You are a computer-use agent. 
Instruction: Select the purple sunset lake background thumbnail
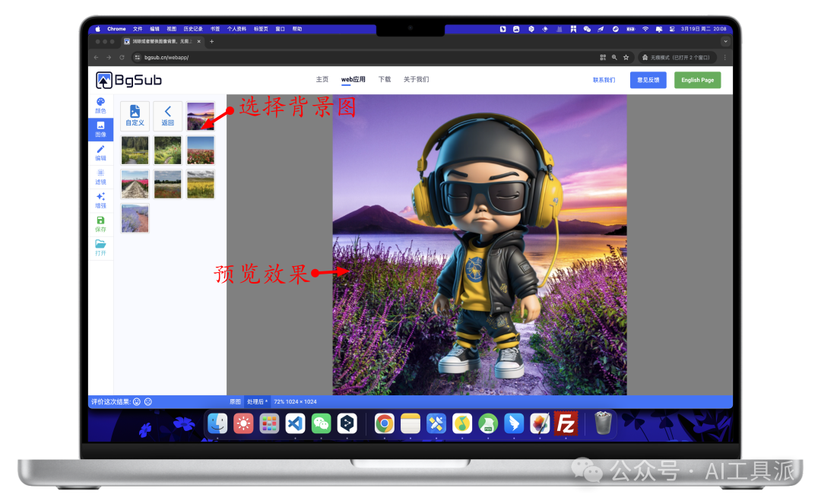[201, 116]
